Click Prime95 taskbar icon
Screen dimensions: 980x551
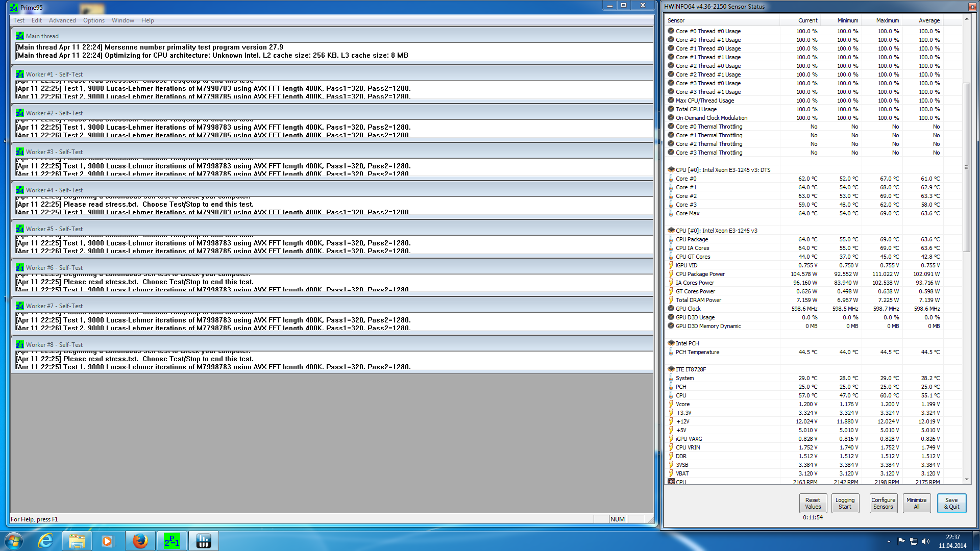(x=171, y=541)
